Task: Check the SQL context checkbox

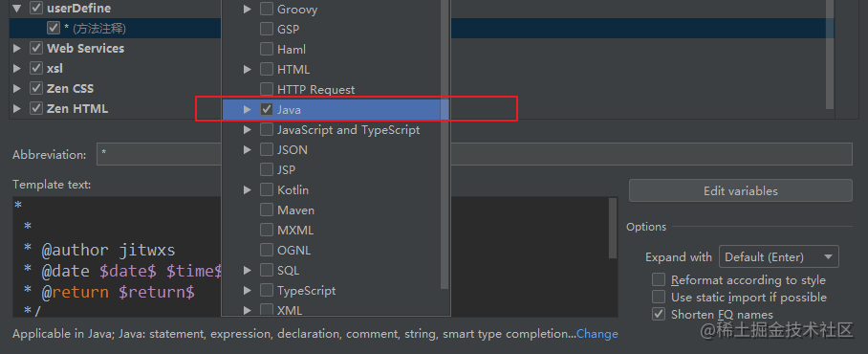Action: click(x=267, y=271)
